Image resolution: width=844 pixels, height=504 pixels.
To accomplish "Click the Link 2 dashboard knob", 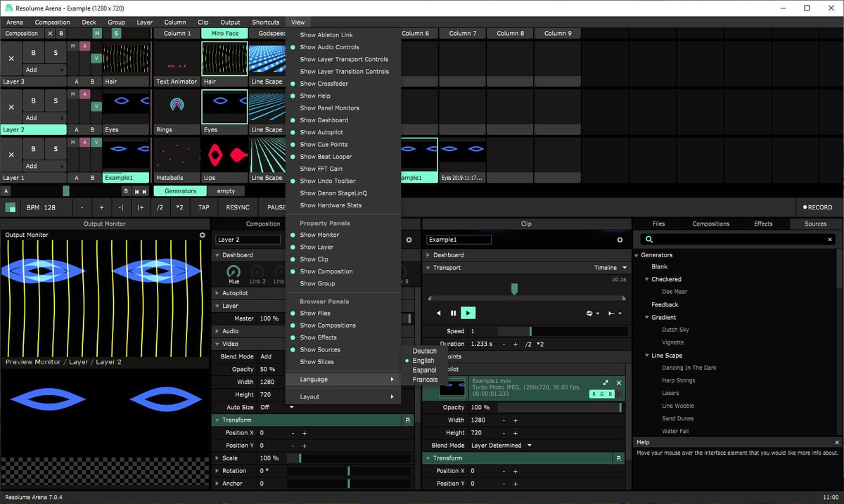I will [257, 271].
